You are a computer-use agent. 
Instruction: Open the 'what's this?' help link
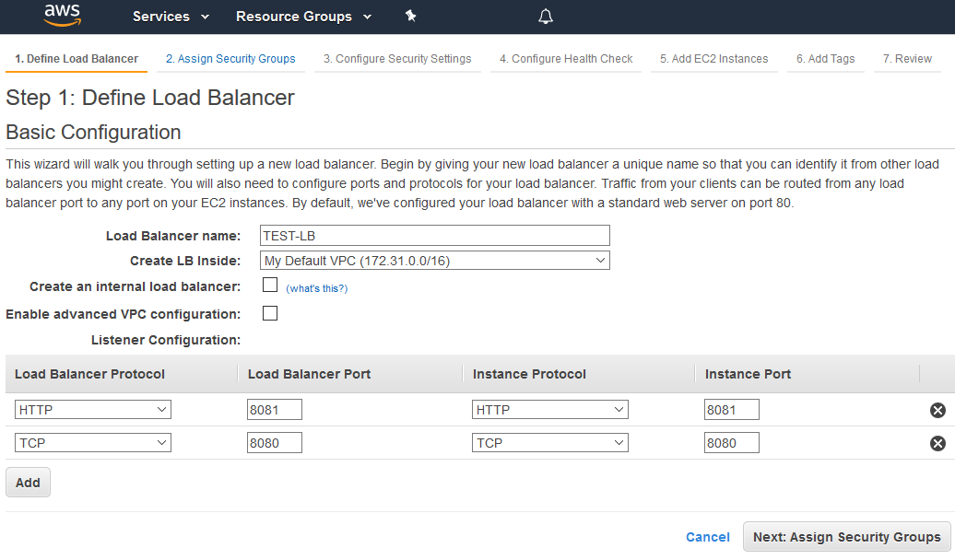pos(316,288)
